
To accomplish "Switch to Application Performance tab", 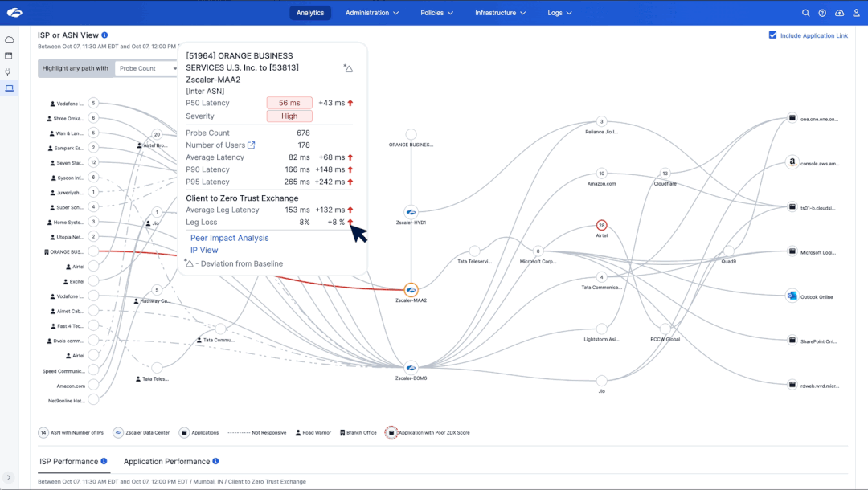I will [166, 462].
